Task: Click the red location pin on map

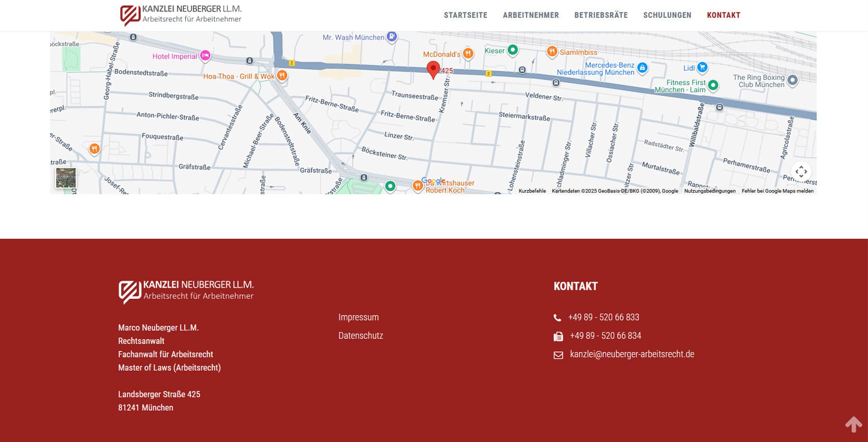Action: 433,69
